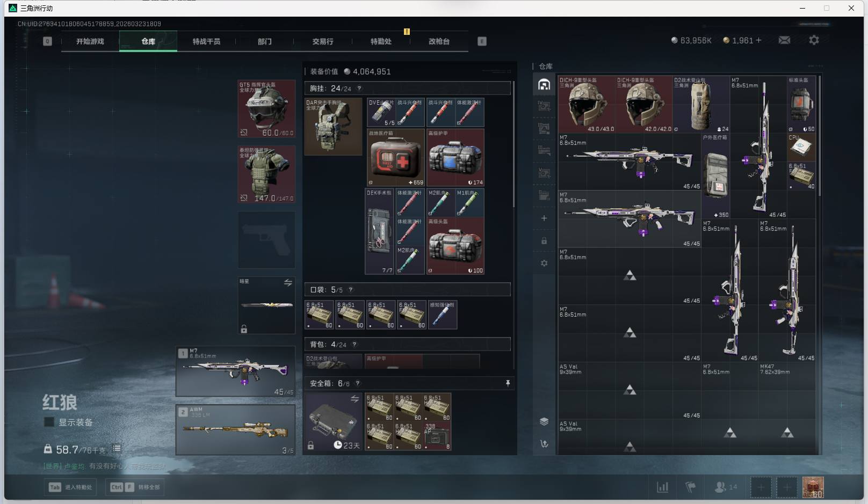Open the 改枪台 tab

pyautogui.click(x=439, y=41)
